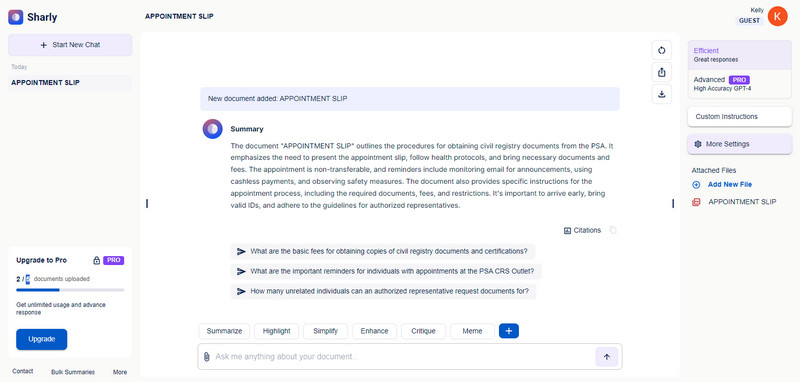Collapse the left sidebar handle
This screenshot has width=800, height=382.
[x=147, y=203]
